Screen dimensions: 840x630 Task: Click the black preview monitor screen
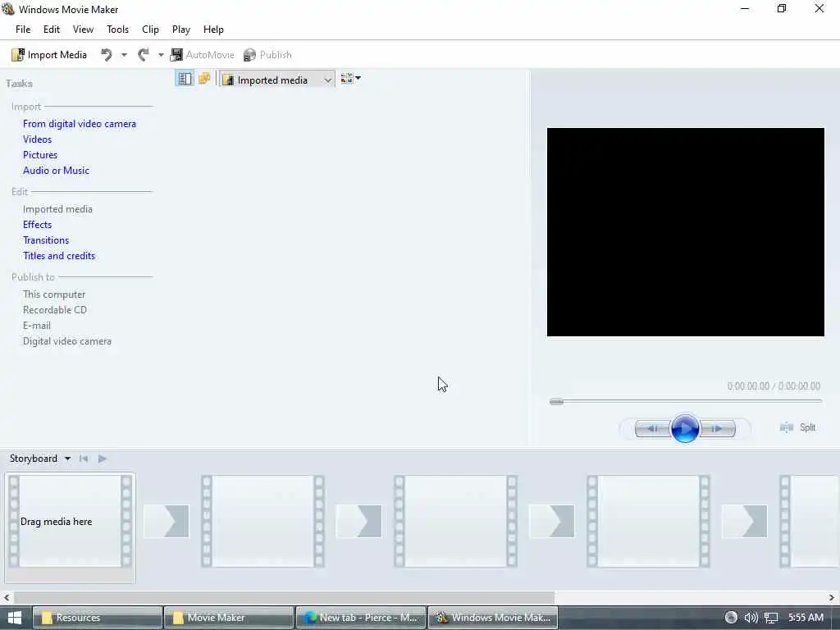685,231
